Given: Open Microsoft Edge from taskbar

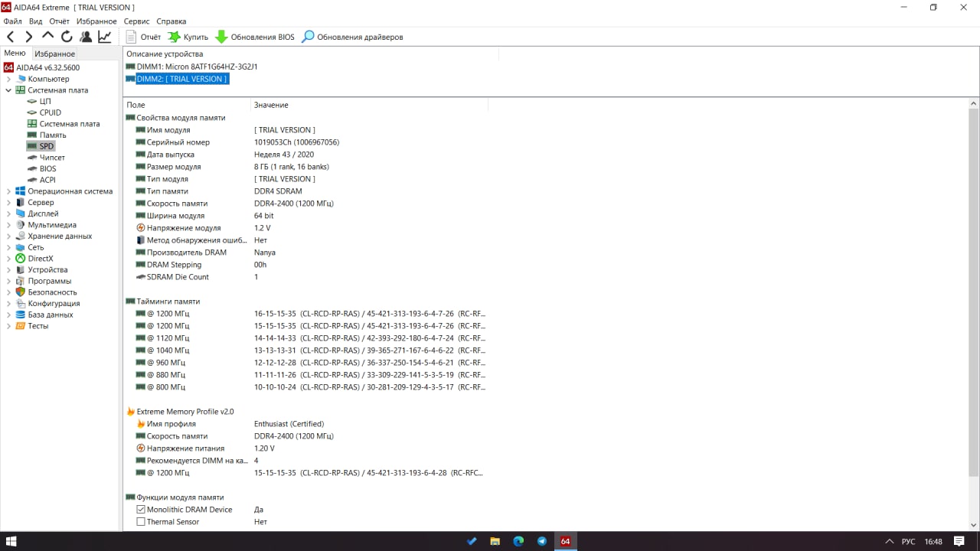Looking at the screenshot, I should tap(518, 541).
